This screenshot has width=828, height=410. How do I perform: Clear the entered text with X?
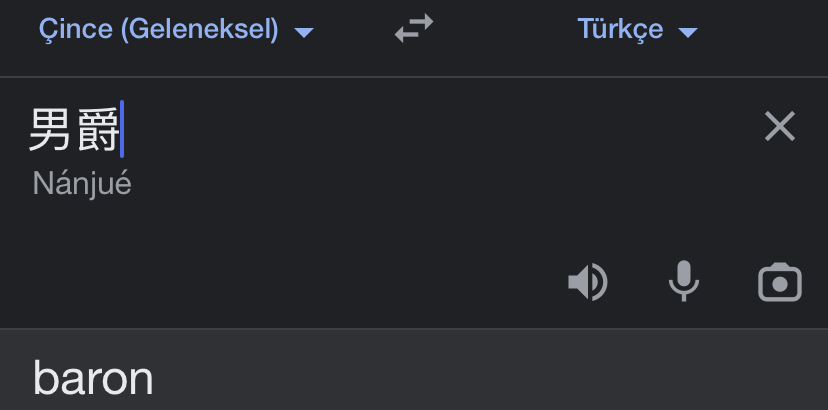coord(779,127)
